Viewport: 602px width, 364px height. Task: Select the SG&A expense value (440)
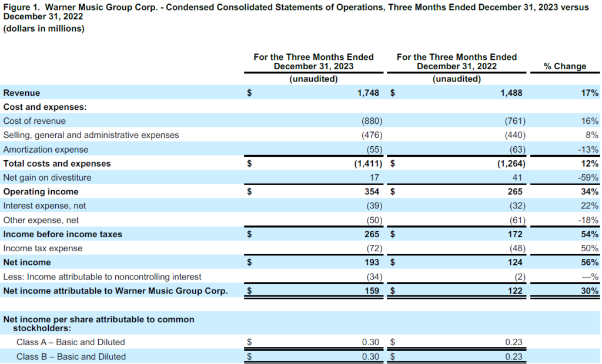pos(515,135)
